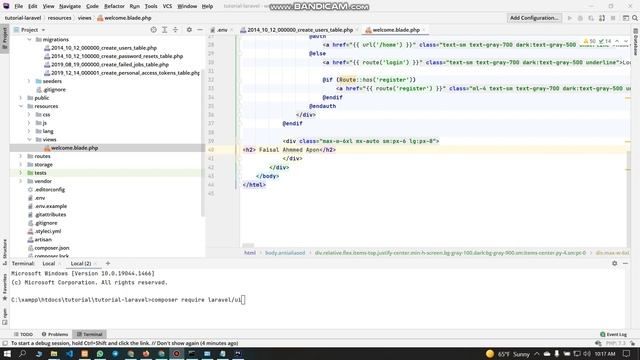640x360 pixels.
Task: Click the warnings count indicator in editor
Action: pos(589,41)
